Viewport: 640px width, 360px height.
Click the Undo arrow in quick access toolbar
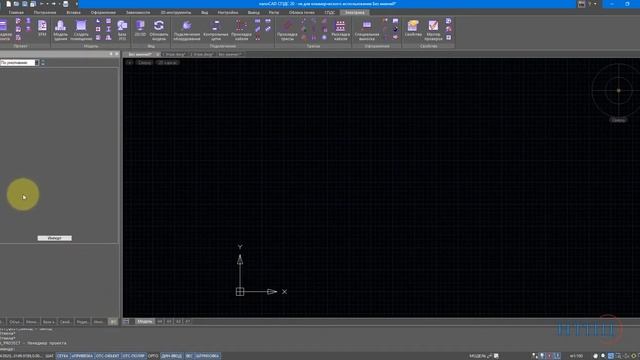[42, 4]
